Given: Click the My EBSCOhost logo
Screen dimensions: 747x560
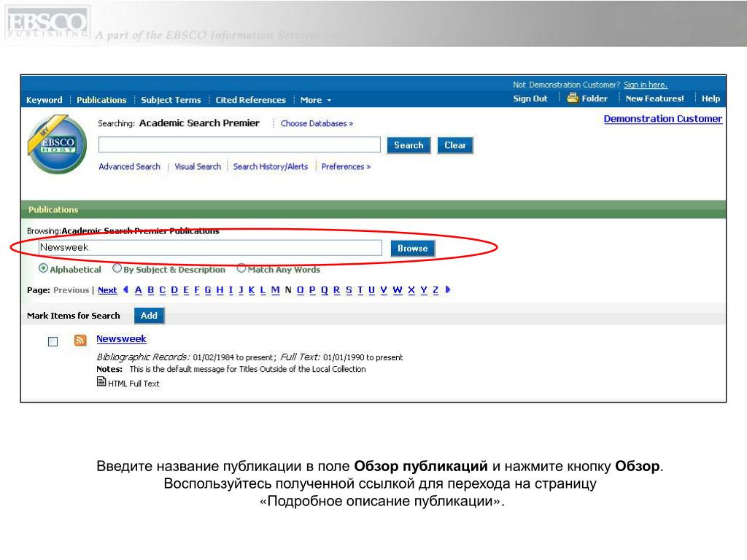Looking at the screenshot, I should 57,144.
